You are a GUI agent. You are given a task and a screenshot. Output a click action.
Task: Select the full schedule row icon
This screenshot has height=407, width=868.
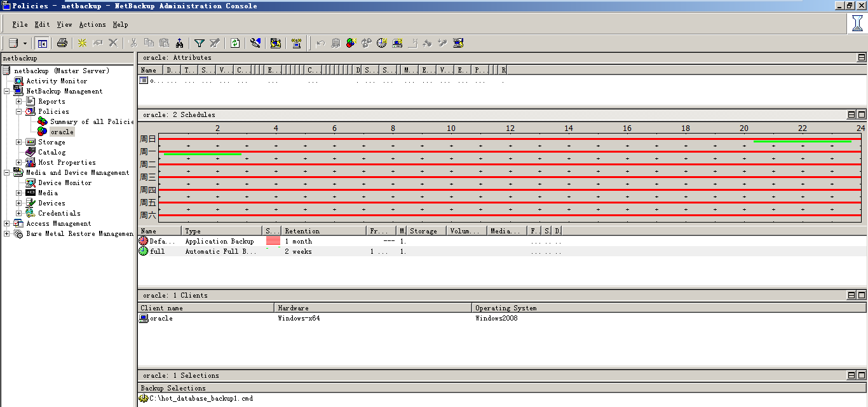tap(144, 251)
